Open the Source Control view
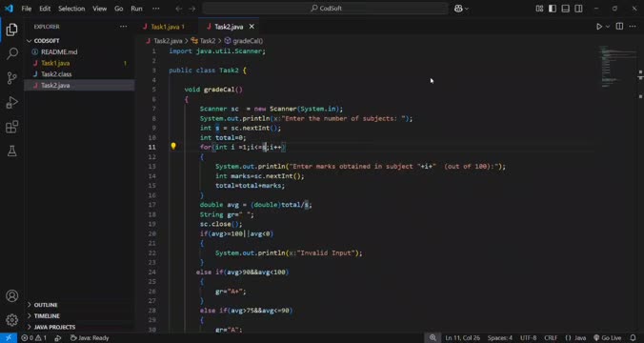 [x=12, y=77]
